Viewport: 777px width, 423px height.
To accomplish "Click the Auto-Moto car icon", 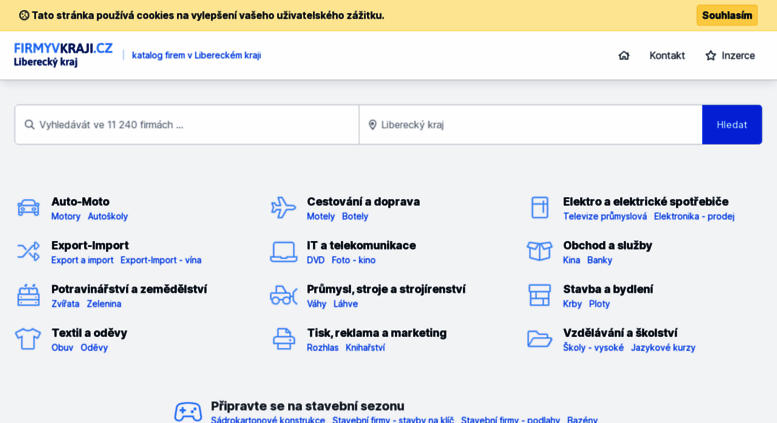I will (x=28, y=208).
